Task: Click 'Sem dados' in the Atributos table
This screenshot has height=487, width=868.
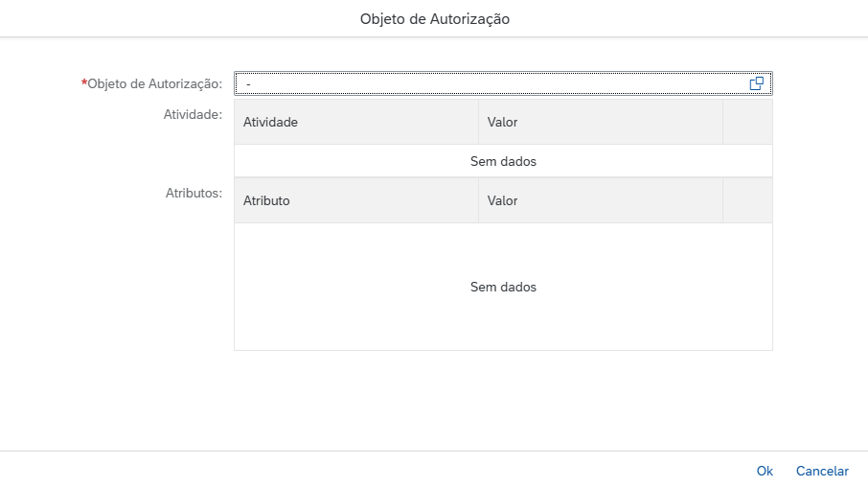Action: click(x=503, y=287)
